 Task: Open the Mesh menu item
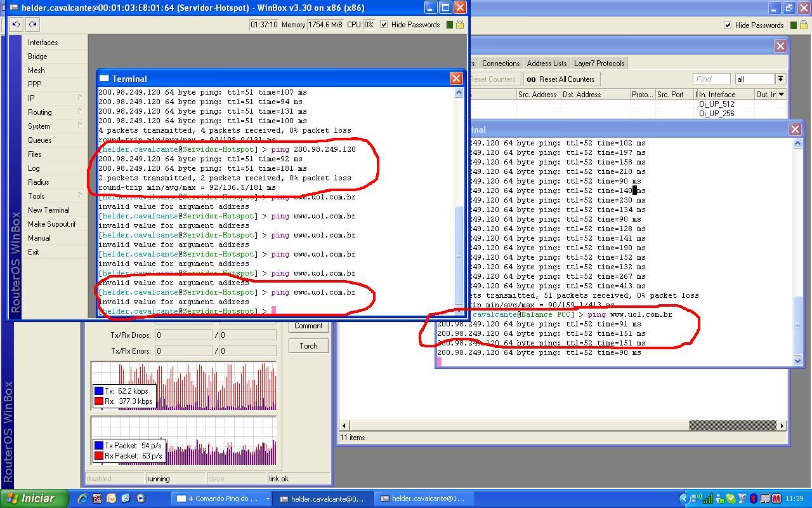pos(36,70)
